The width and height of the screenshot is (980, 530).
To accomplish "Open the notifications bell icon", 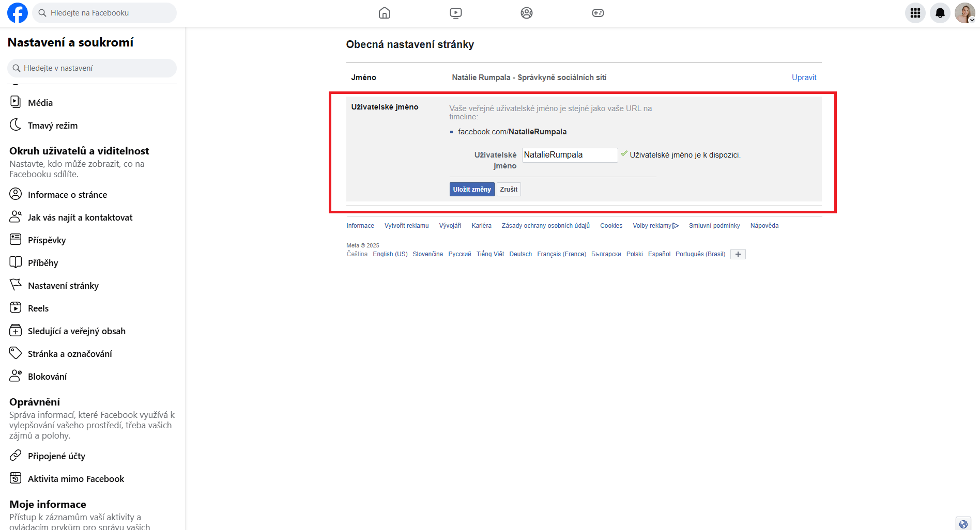I will pos(940,13).
